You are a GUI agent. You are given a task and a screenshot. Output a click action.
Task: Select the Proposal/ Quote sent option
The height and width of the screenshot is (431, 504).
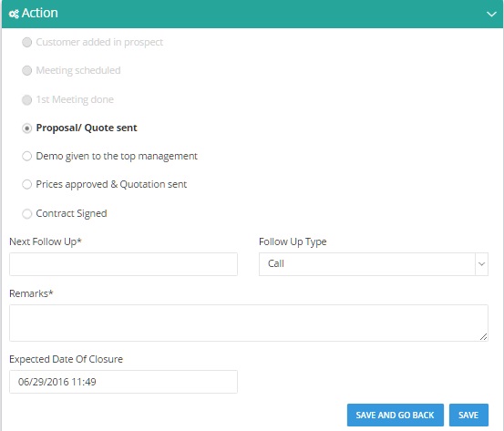point(27,128)
